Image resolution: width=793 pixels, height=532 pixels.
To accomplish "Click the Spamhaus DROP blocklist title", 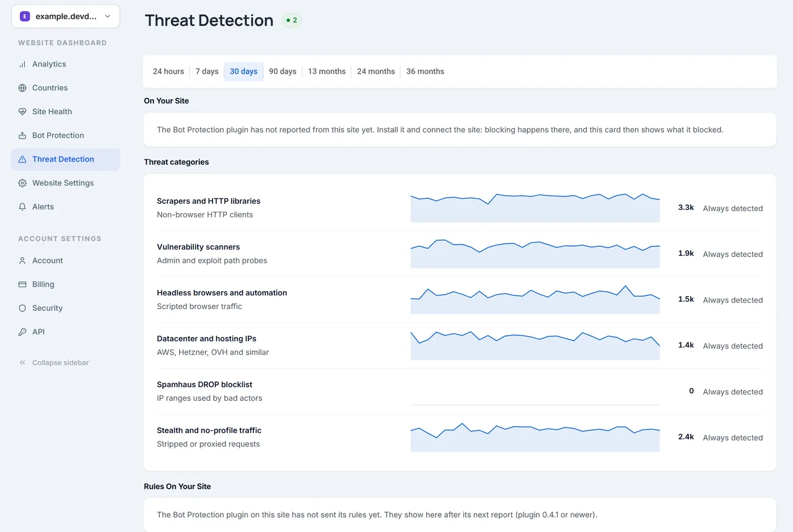I will tap(204, 385).
